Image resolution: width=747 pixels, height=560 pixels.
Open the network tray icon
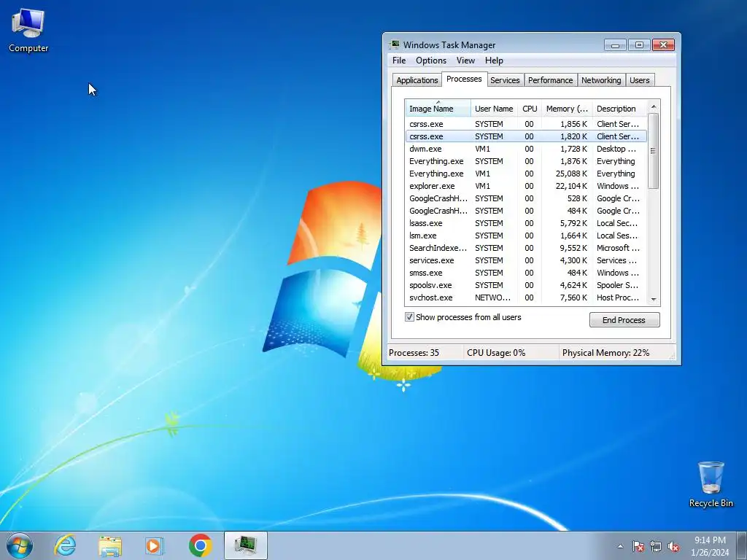[656, 546]
